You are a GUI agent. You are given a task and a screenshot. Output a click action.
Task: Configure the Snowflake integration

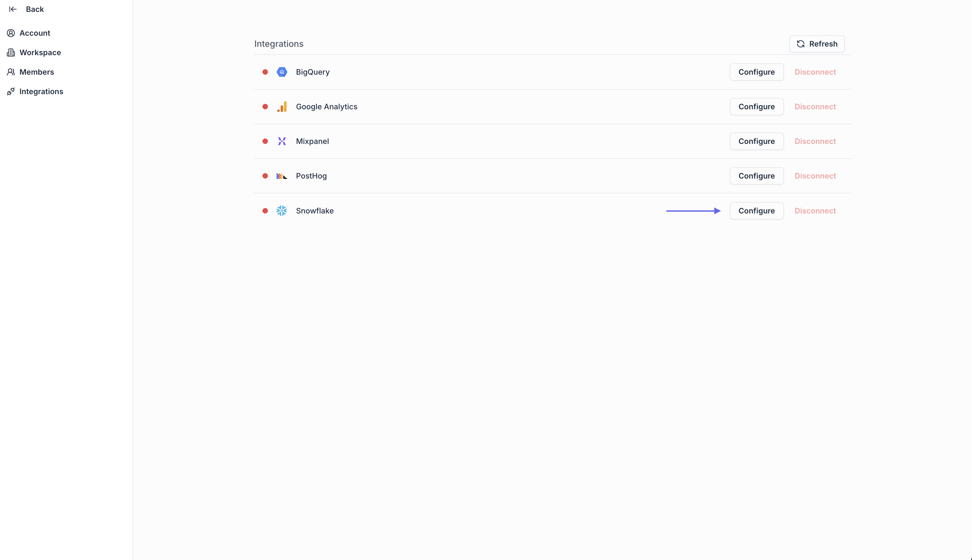point(756,210)
